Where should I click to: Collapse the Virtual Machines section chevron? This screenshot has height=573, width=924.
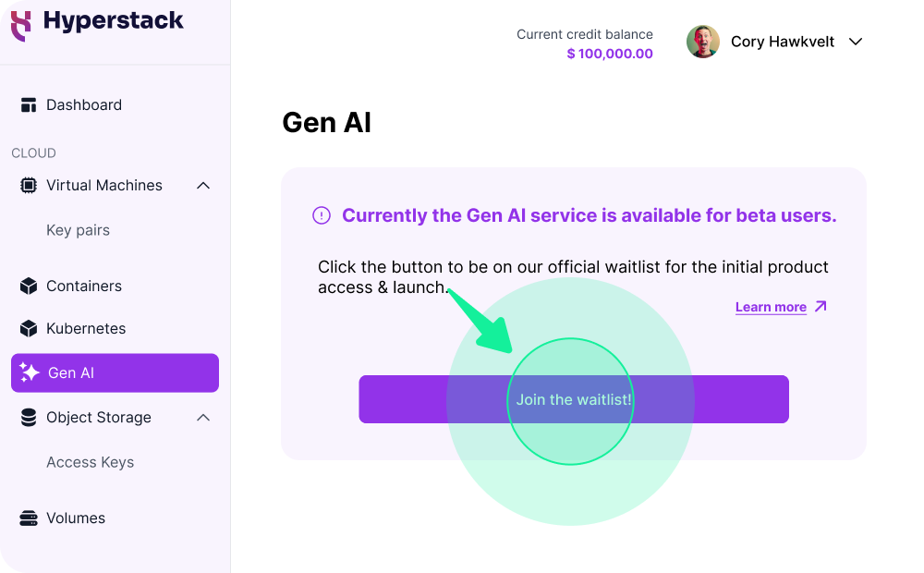[203, 186]
